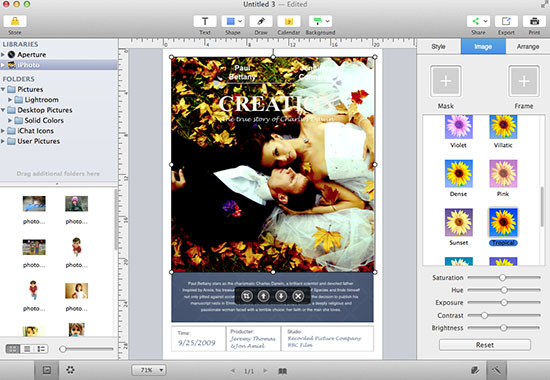Open the Shape dropdown arrow

point(240,21)
